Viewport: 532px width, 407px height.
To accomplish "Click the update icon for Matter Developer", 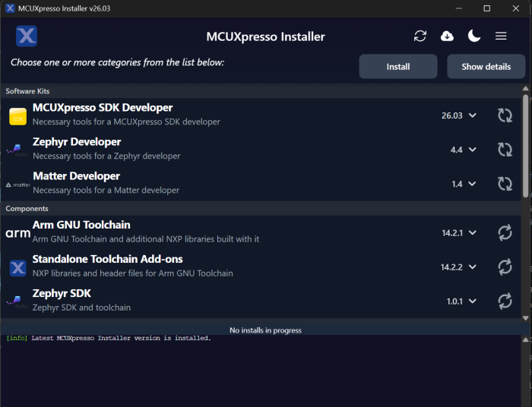I will coord(505,184).
